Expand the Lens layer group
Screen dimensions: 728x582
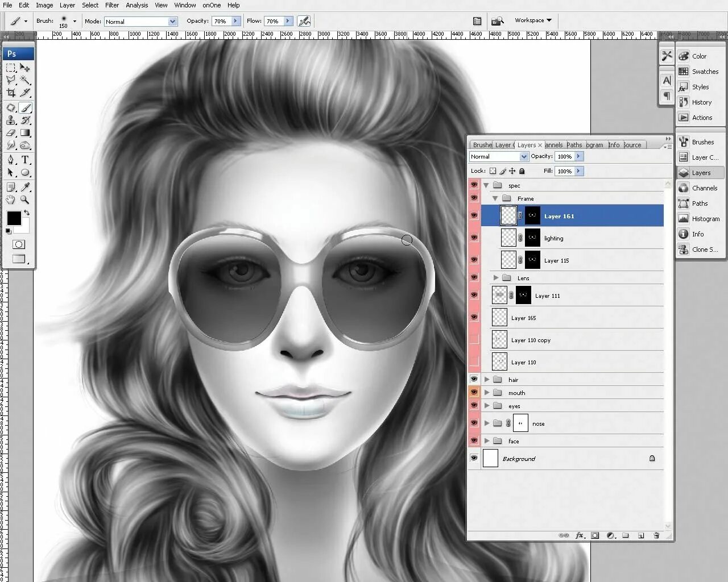click(496, 278)
